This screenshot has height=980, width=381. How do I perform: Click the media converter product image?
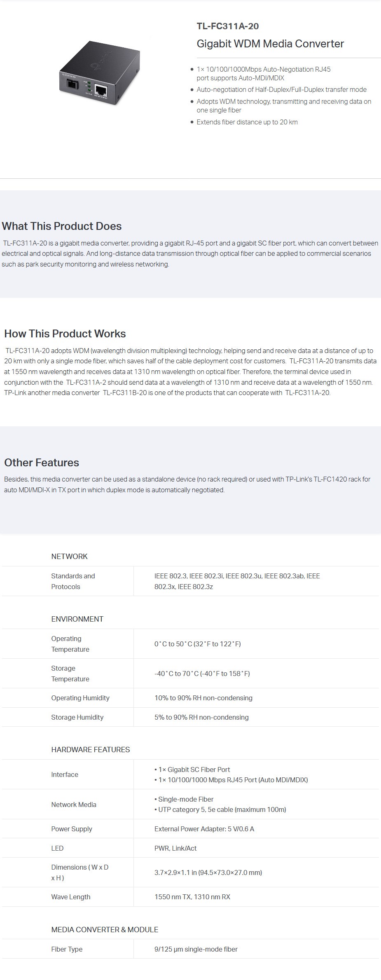click(100, 73)
